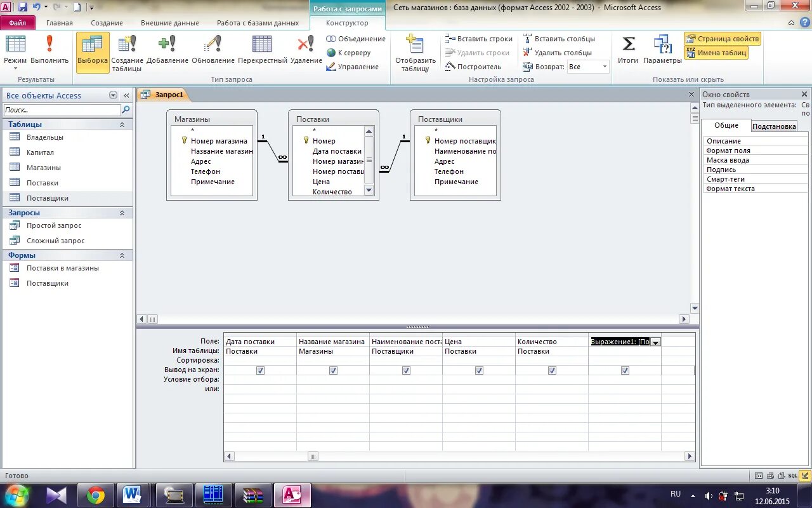Toggle Имена таблиц row

[x=716, y=53]
